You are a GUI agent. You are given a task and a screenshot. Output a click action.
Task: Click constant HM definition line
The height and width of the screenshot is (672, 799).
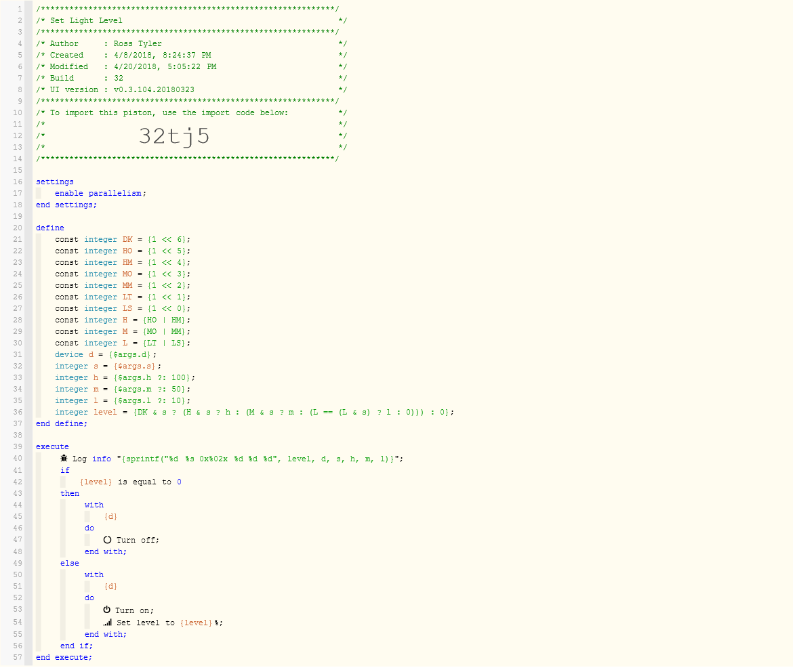click(123, 262)
